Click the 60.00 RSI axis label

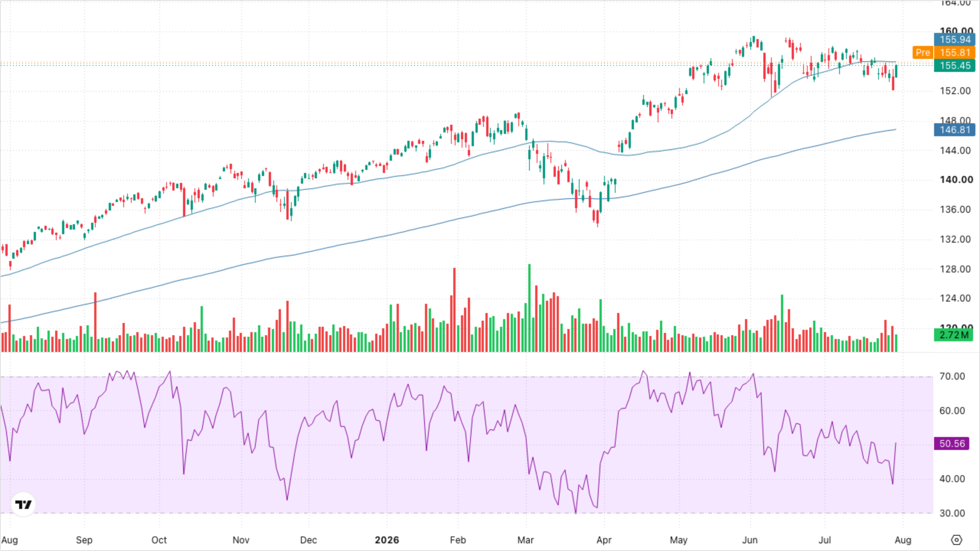coord(952,411)
